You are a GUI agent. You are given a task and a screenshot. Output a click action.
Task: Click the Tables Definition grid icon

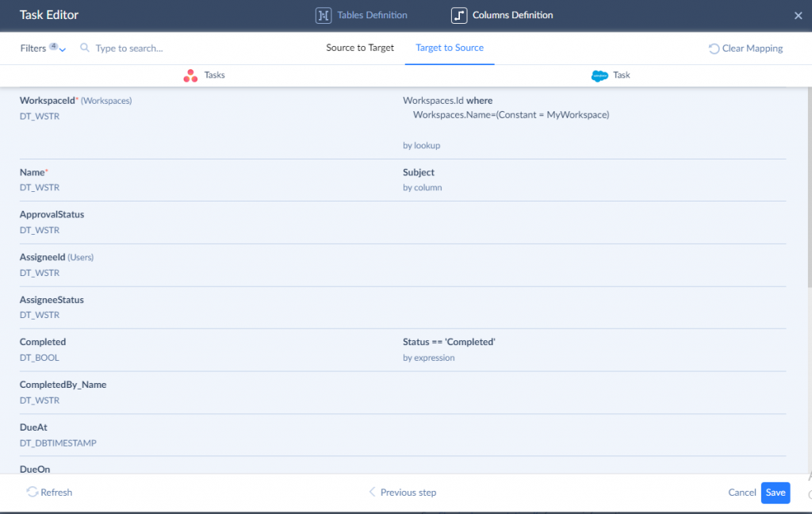click(x=323, y=15)
